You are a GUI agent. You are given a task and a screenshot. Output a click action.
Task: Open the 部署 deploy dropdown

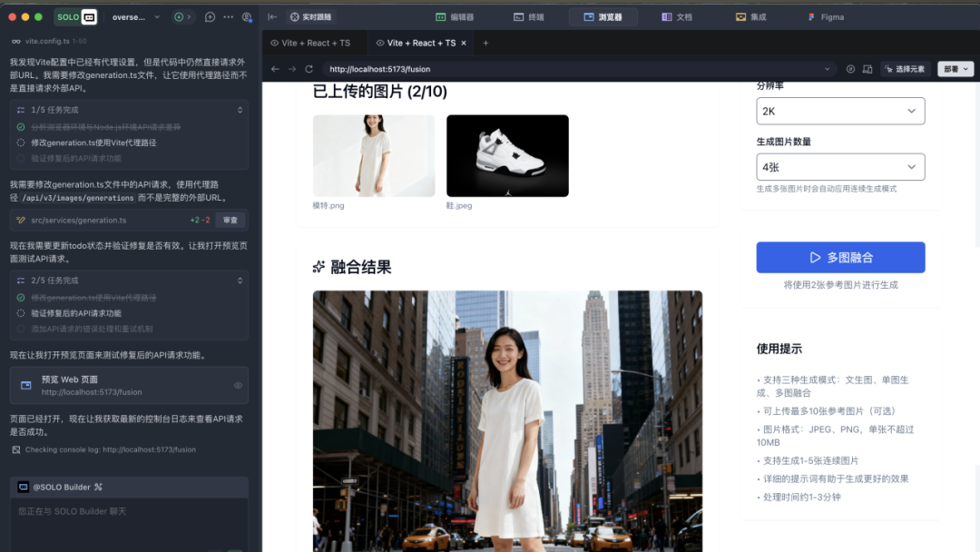tap(955, 69)
